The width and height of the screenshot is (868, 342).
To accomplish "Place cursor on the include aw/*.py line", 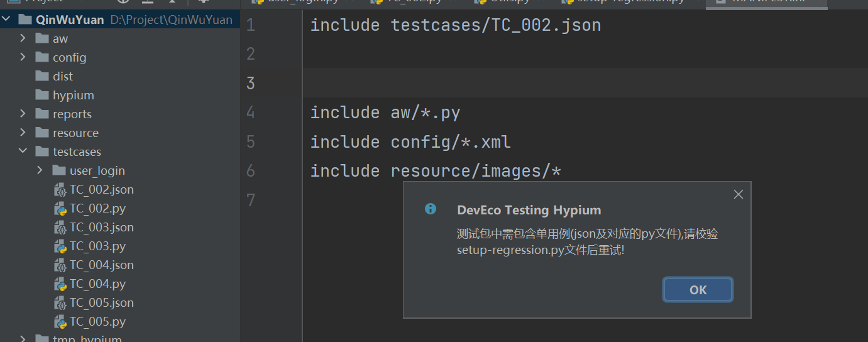I will point(385,113).
